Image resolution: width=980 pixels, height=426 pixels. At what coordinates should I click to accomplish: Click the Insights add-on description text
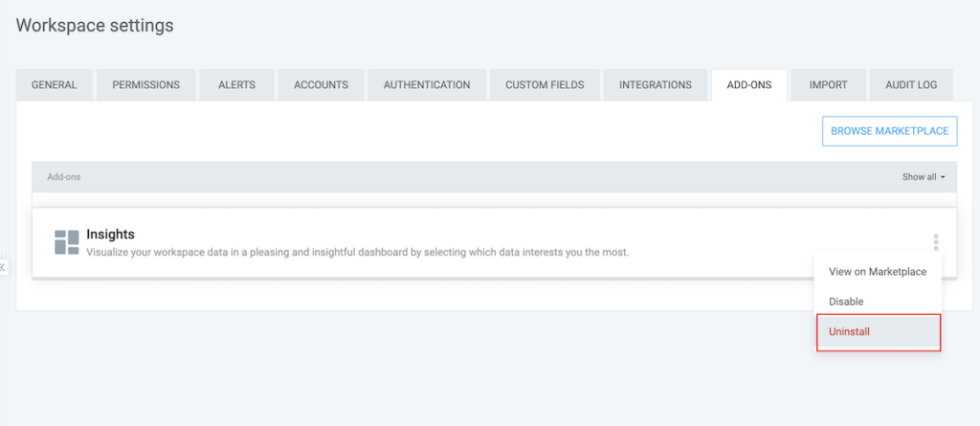click(x=357, y=253)
